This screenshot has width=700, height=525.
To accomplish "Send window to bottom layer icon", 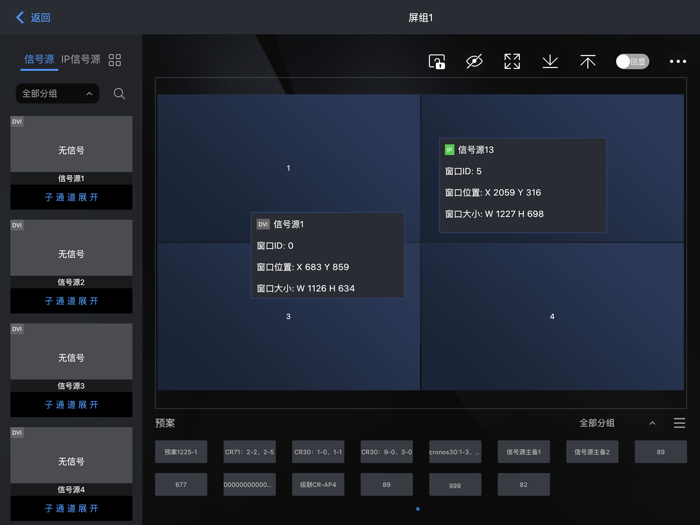I will pyautogui.click(x=550, y=62).
